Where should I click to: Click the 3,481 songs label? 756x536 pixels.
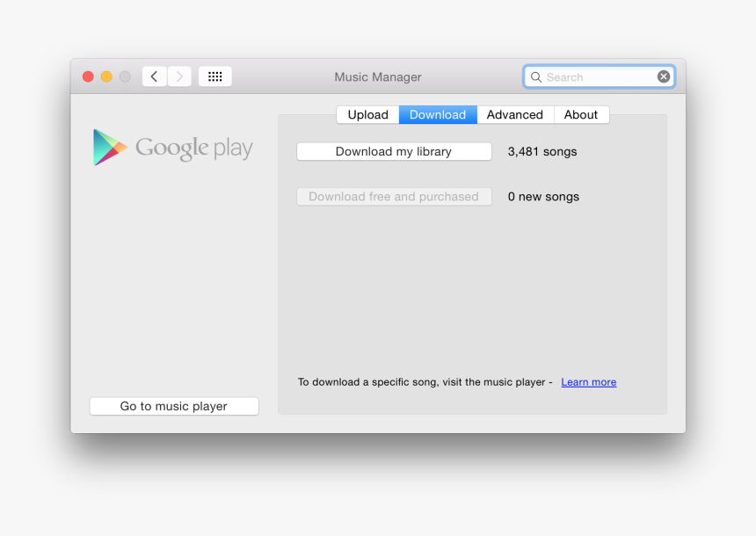point(542,151)
